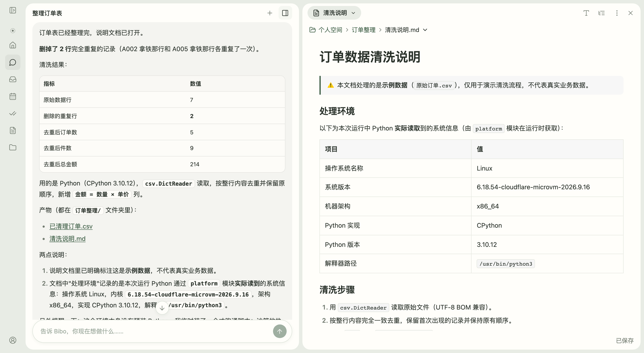Click the 清洗步骤 section heading
This screenshot has height=353, width=644.
tap(337, 289)
